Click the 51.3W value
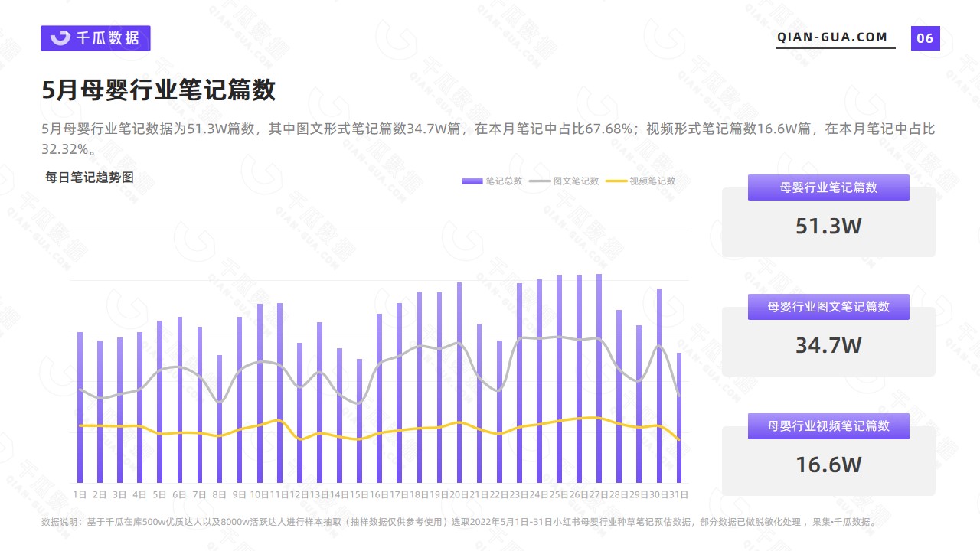 coord(828,226)
